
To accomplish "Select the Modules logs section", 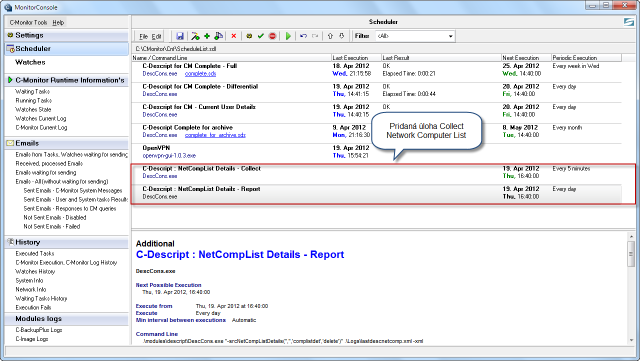I will click(38, 319).
